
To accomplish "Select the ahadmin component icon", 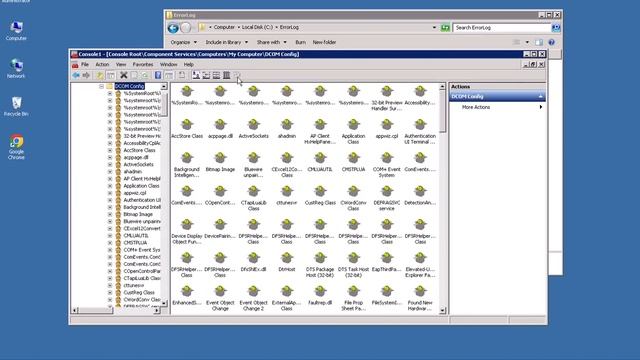I will [287, 129].
